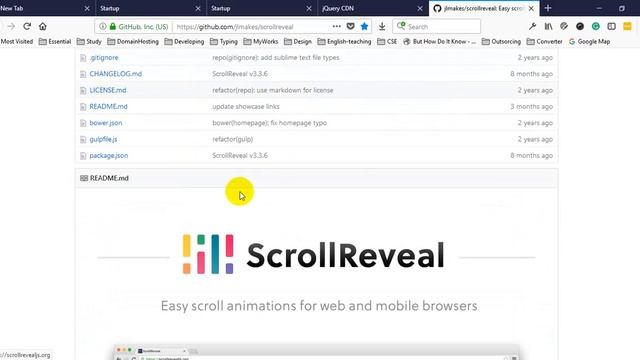Reload the GitHub page
The height and width of the screenshot is (360, 640).
tap(27, 27)
